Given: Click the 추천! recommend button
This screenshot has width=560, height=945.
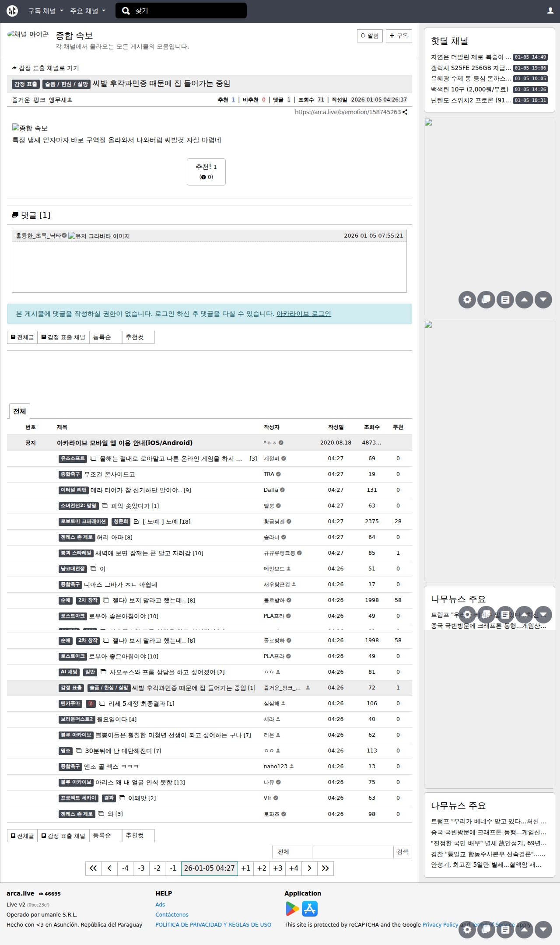Looking at the screenshot, I should (x=206, y=172).
